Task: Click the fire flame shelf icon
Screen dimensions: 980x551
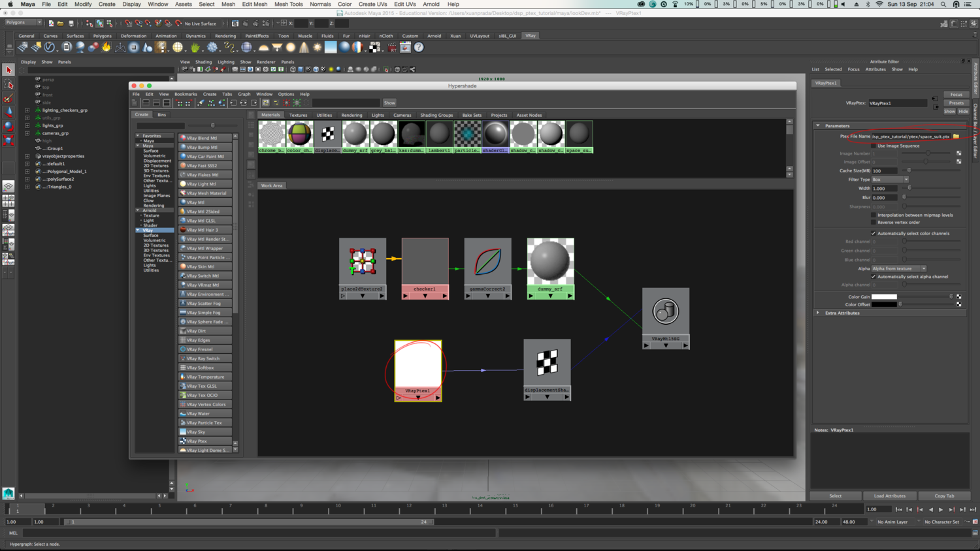Action: click(106, 47)
